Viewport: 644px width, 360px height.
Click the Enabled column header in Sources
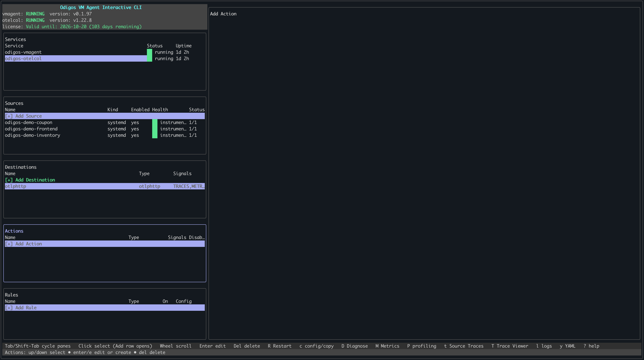(x=140, y=110)
